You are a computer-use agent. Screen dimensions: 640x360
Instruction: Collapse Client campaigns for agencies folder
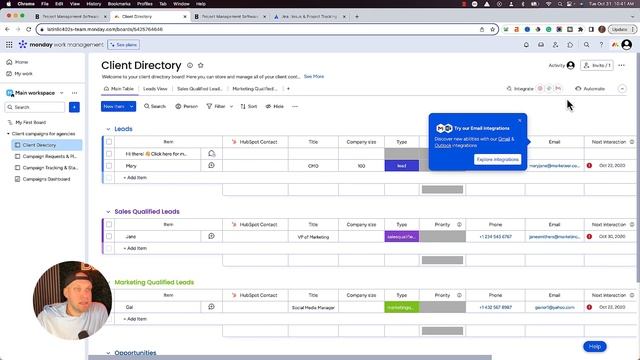(8, 134)
